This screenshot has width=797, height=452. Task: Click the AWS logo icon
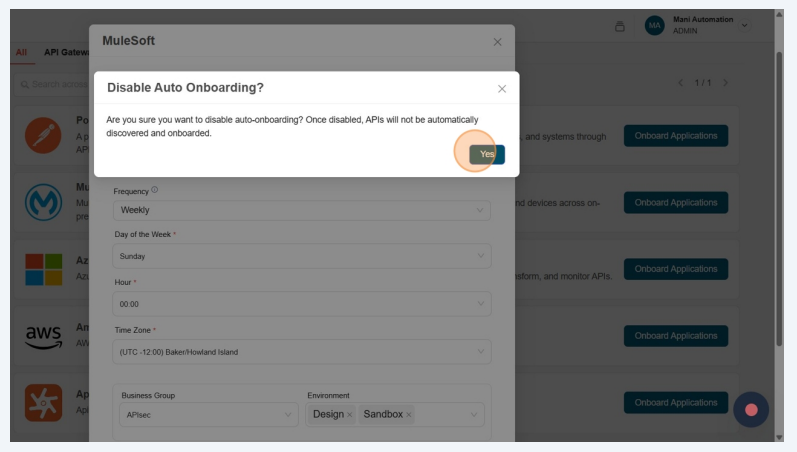point(43,336)
